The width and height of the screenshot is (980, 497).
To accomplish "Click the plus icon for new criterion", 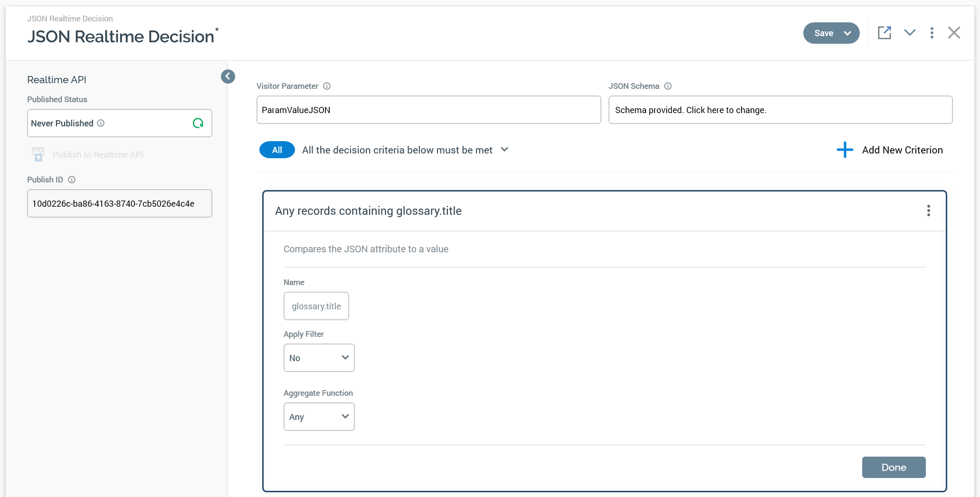I will 845,150.
